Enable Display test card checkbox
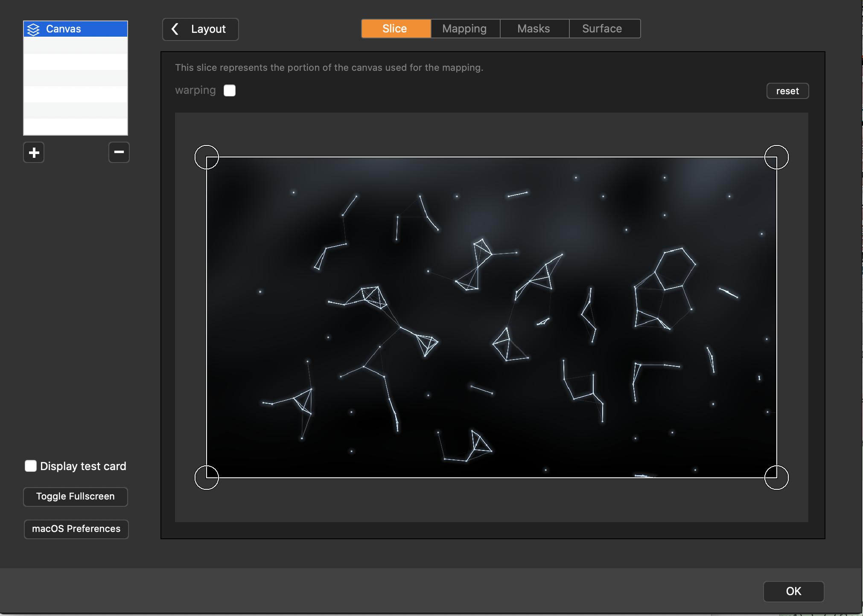863x616 pixels. point(31,466)
